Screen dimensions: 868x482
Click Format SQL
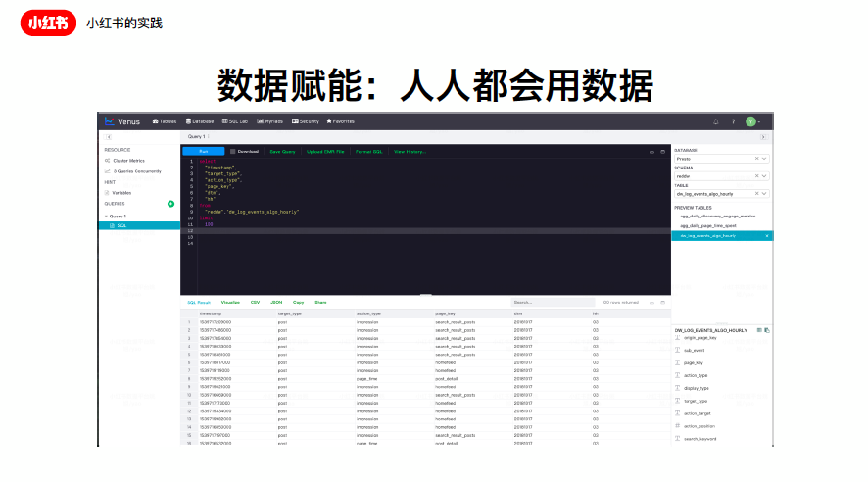click(368, 151)
